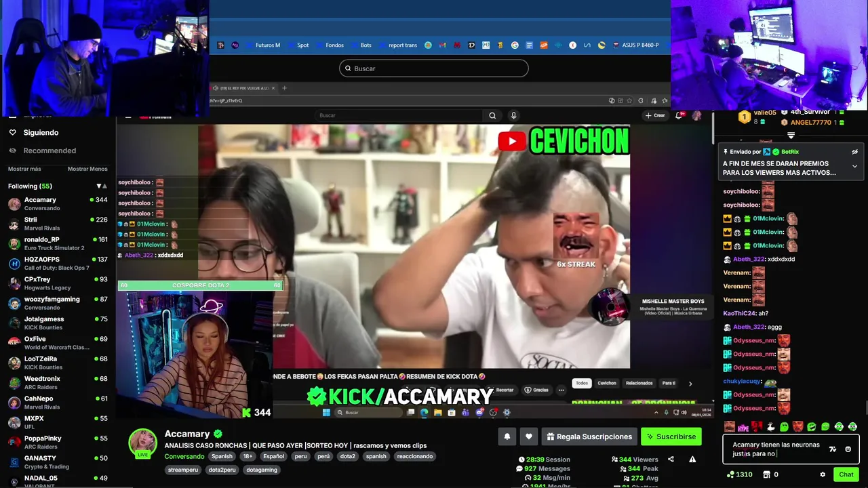Click the heart follow icon

529,436
